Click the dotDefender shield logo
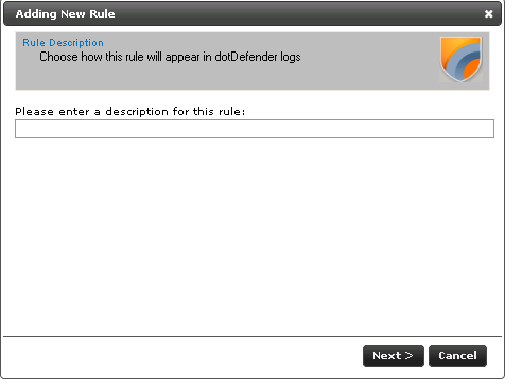Screen dimensions: 512x384 [x=461, y=59]
